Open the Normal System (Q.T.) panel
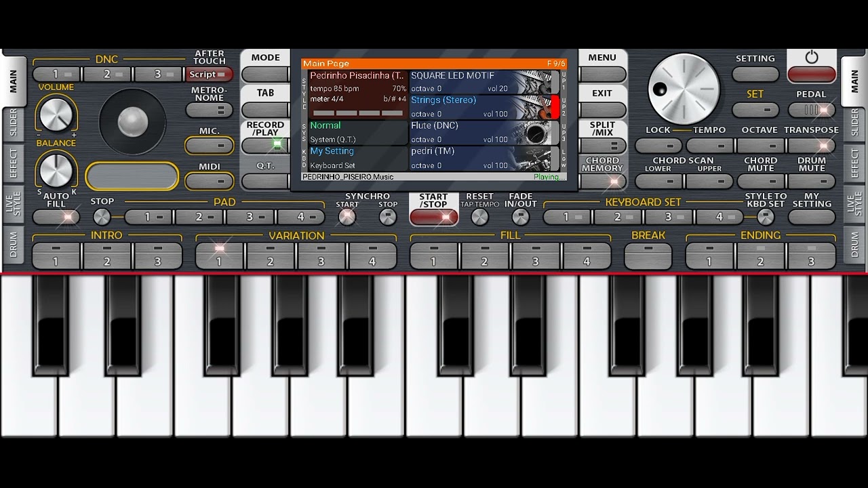This screenshot has width=868, height=488. tap(358, 133)
